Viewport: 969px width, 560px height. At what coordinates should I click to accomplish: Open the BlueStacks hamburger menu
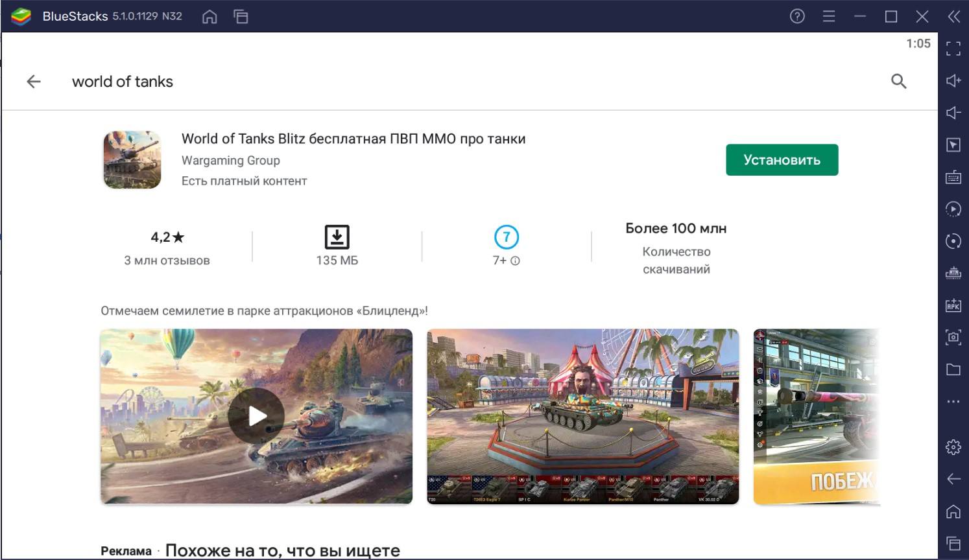click(x=828, y=17)
